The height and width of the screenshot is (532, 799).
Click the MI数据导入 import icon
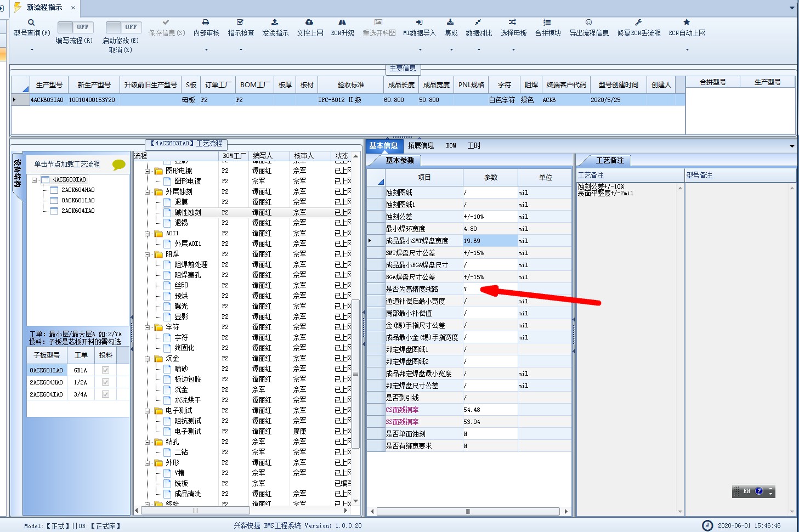[x=419, y=22]
